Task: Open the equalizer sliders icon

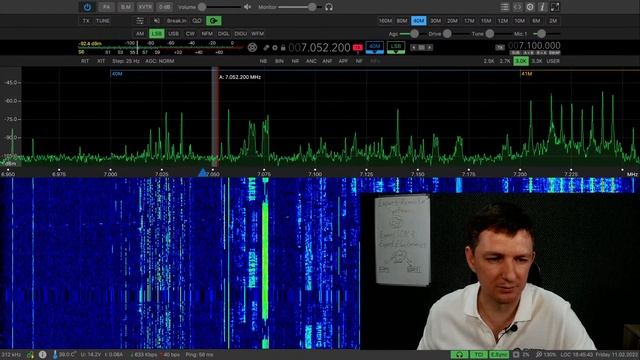Action: [x=140, y=21]
